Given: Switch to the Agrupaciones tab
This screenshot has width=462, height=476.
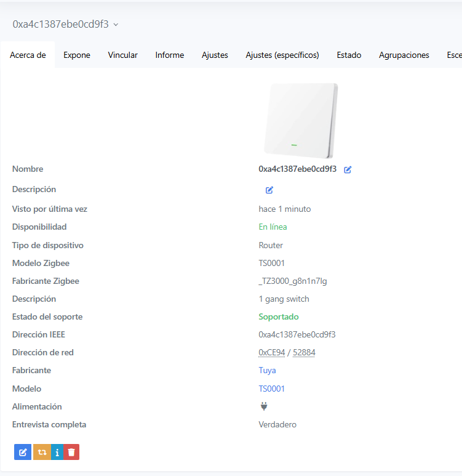Looking at the screenshot, I should pos(404,55).
